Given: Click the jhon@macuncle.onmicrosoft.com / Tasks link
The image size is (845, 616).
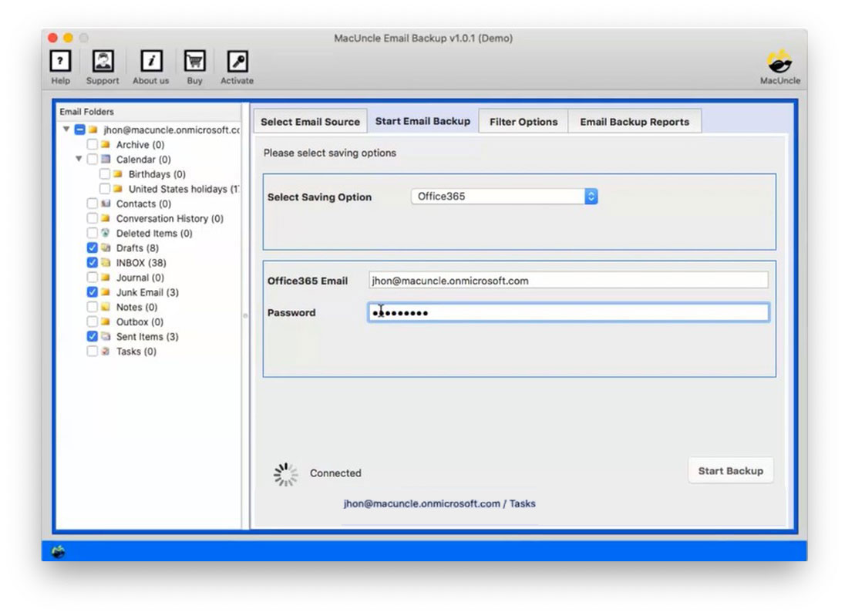Looking at the screenshot, I should click(x=440, y=503).
